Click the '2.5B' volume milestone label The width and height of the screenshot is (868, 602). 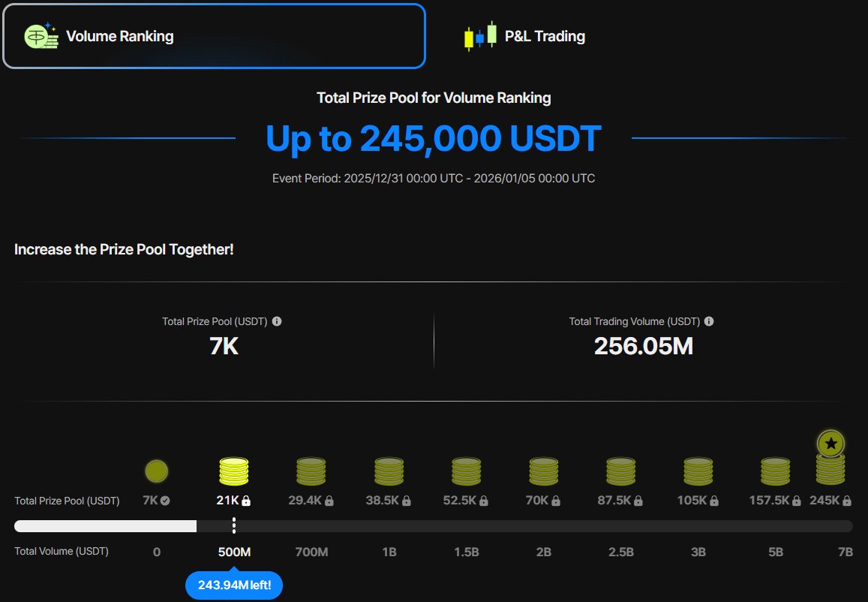pyautogui.click(x=621, y=552)
